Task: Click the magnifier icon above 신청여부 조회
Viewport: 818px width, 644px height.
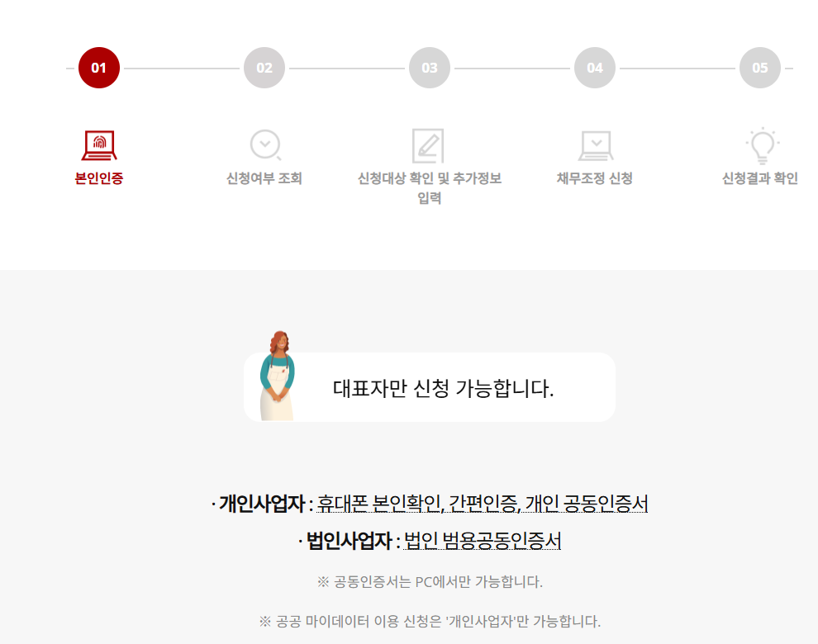Action: (265, 144)
